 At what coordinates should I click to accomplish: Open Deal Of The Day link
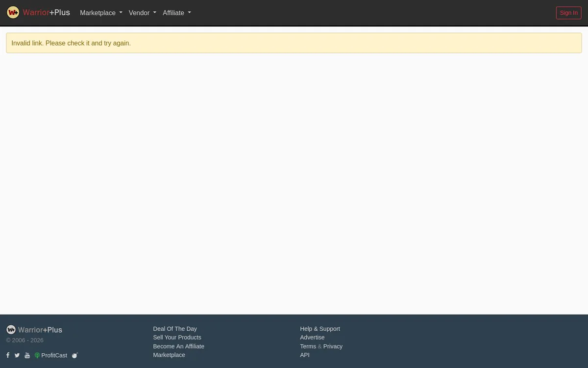coord(175,329)
